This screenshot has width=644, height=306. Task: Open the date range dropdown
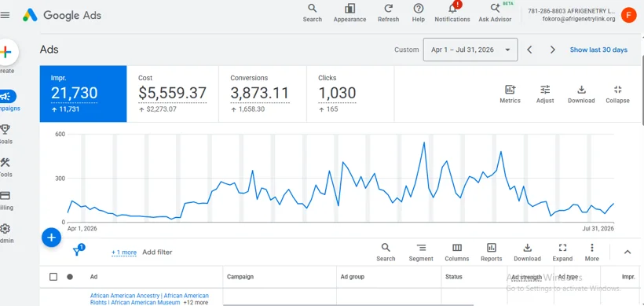(470, 50)
